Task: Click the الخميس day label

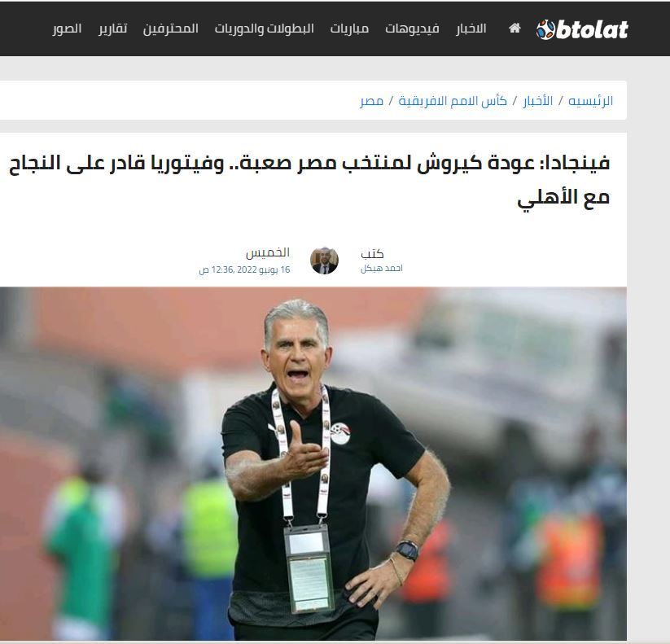Action: point(268,252)
